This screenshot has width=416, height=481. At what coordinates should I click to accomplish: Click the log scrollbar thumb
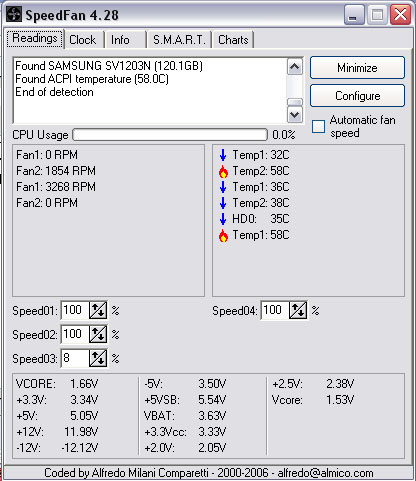(x=295, y=102)
